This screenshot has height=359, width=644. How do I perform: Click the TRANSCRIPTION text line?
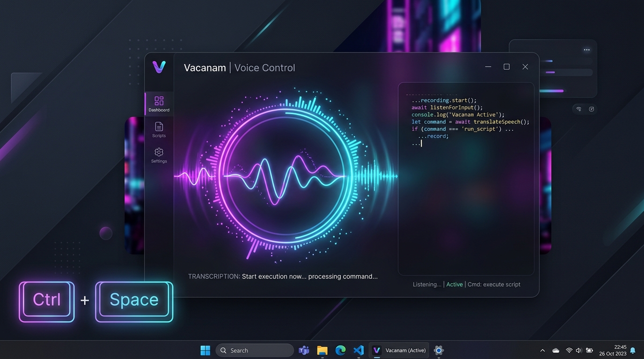[x=283, y=276]
